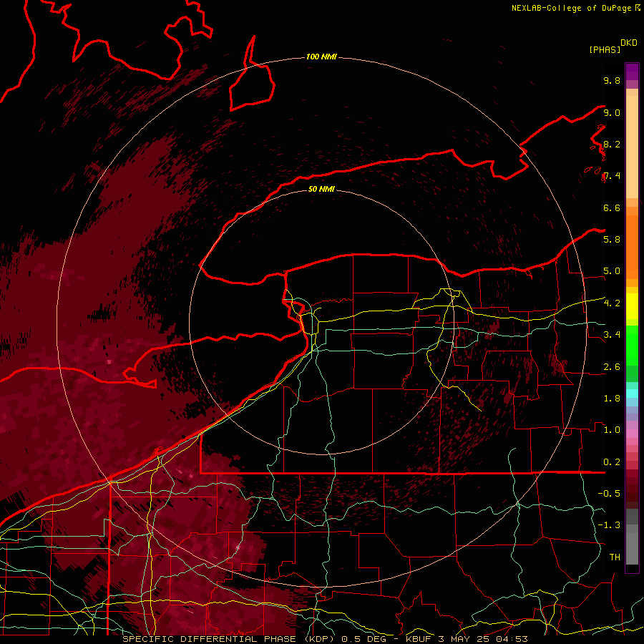Viewport: 644px width, 644px height.
Task: Click the pink band of color bar
Action: [x=632, y=434]
